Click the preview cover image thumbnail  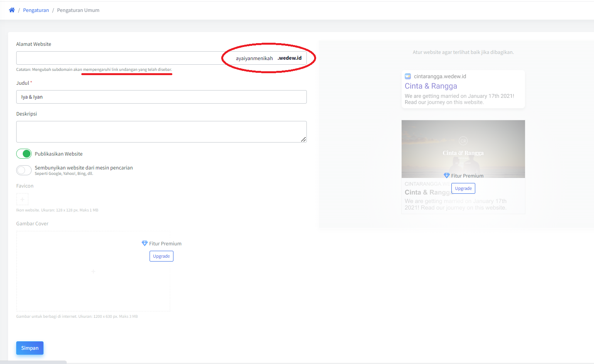(x=463, y=149)
